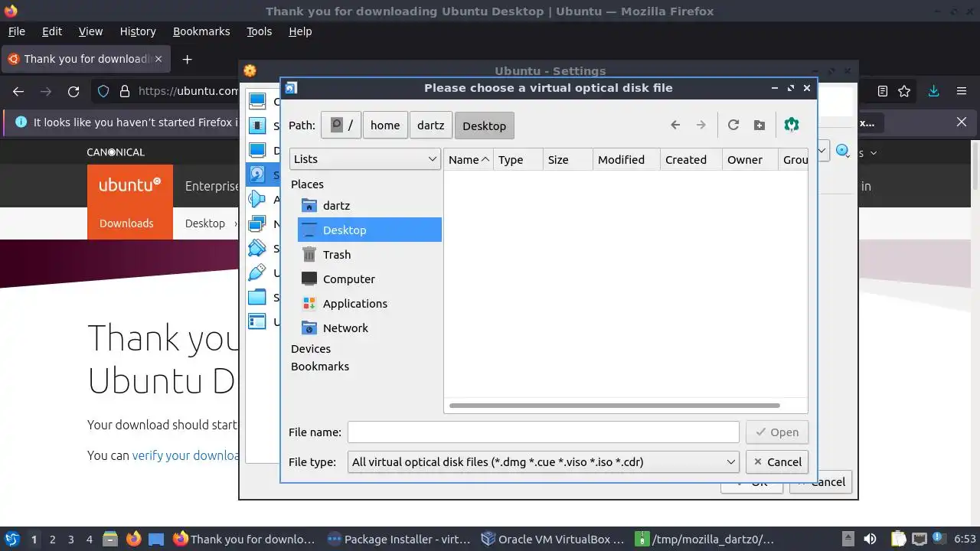The height and width of the screenshot is (551, 980).
Task: Open the Firefox File menu
Action: (16, 31)
